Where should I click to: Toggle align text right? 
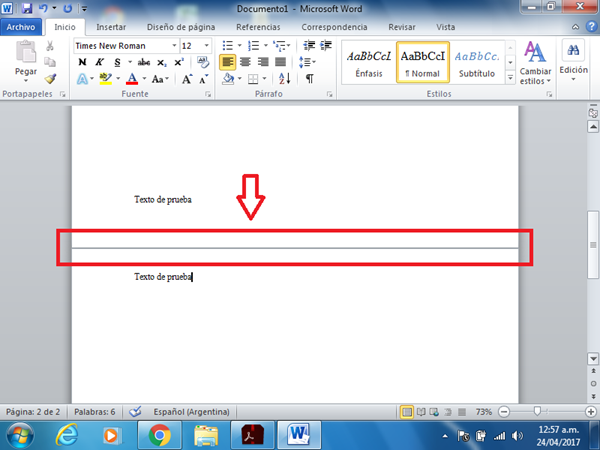[263, 62]
